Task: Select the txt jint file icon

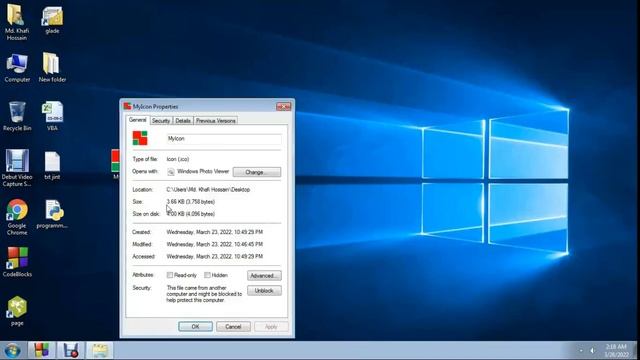Action: (52, 162)
